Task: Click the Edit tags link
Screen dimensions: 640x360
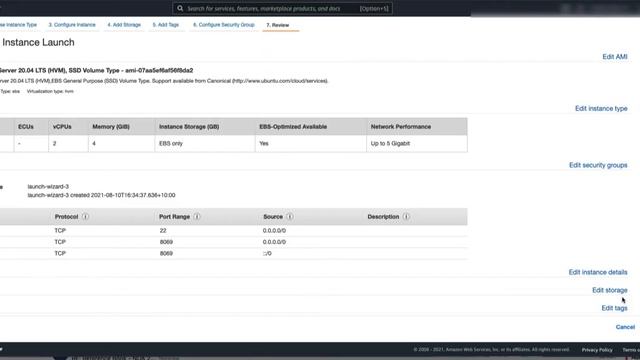Action: (x=614, y=308)
